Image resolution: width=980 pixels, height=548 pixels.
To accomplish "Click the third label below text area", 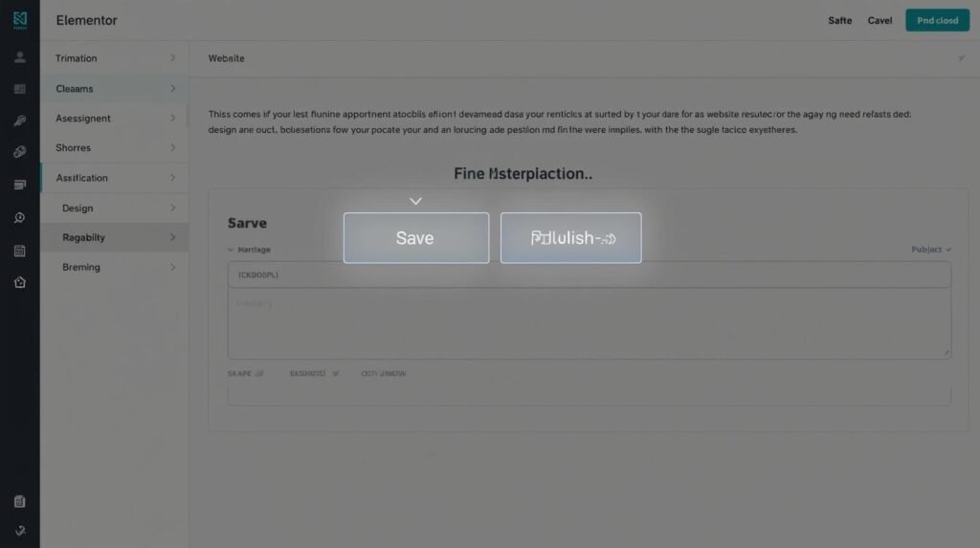I will (x=383, y=374).
